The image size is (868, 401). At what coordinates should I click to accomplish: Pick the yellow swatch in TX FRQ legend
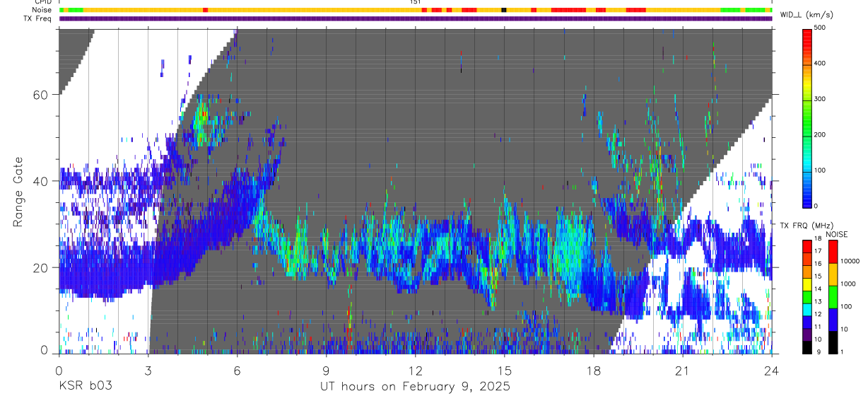pyautogui.click(x=807, y=283)
